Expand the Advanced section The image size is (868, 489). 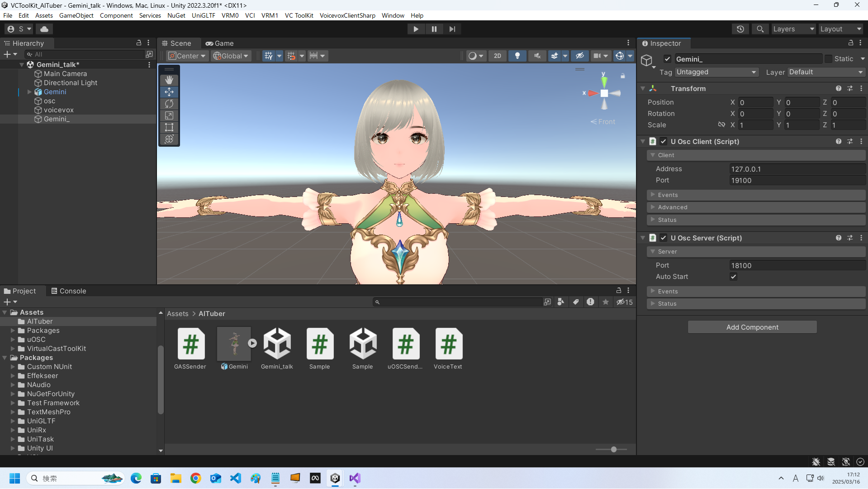(x=756, y=207)
